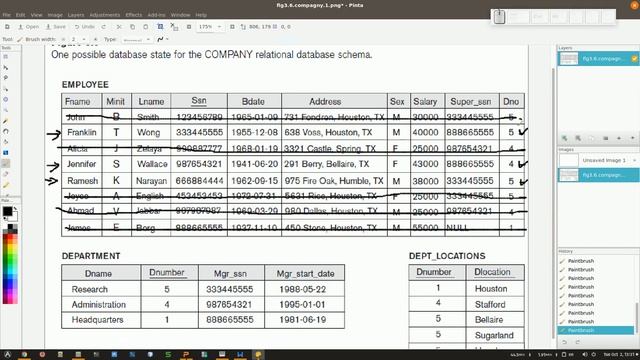Image resolution: width=640 pixels, height=360 pixels.
Task: Click the Deselect All icon
Action: 174,27
